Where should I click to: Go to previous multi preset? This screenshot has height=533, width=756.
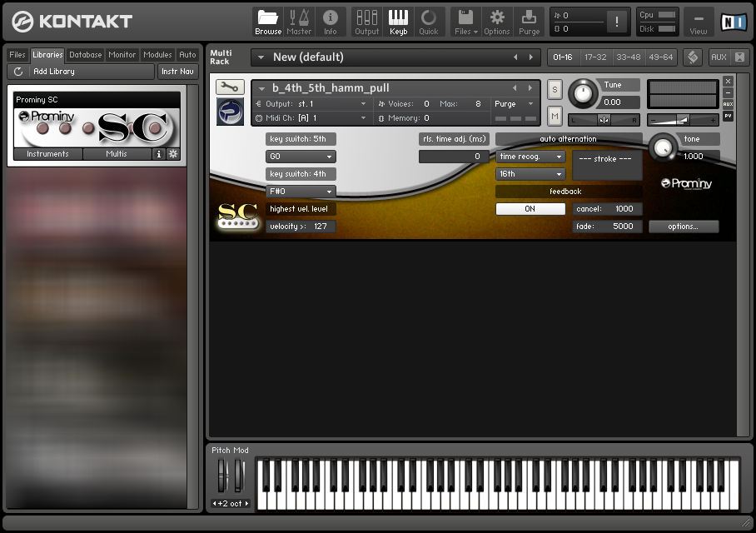515,57
